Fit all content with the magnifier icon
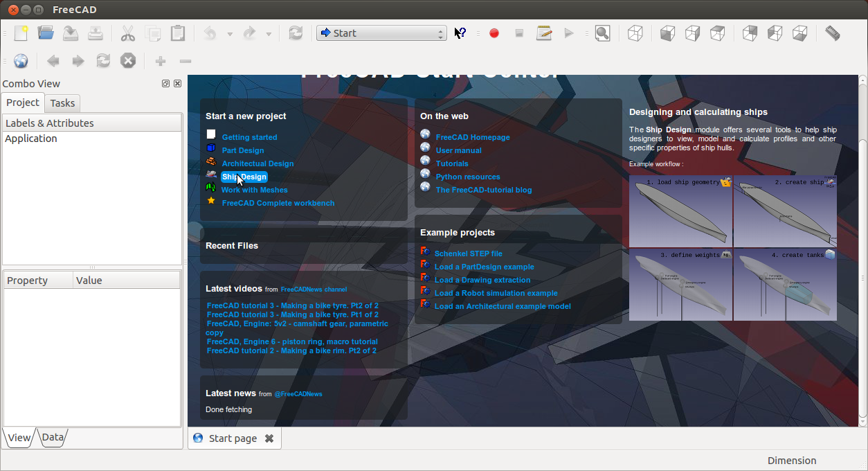Image resolution: width=868 pixels, height=471 pixels. coord(602,33)
